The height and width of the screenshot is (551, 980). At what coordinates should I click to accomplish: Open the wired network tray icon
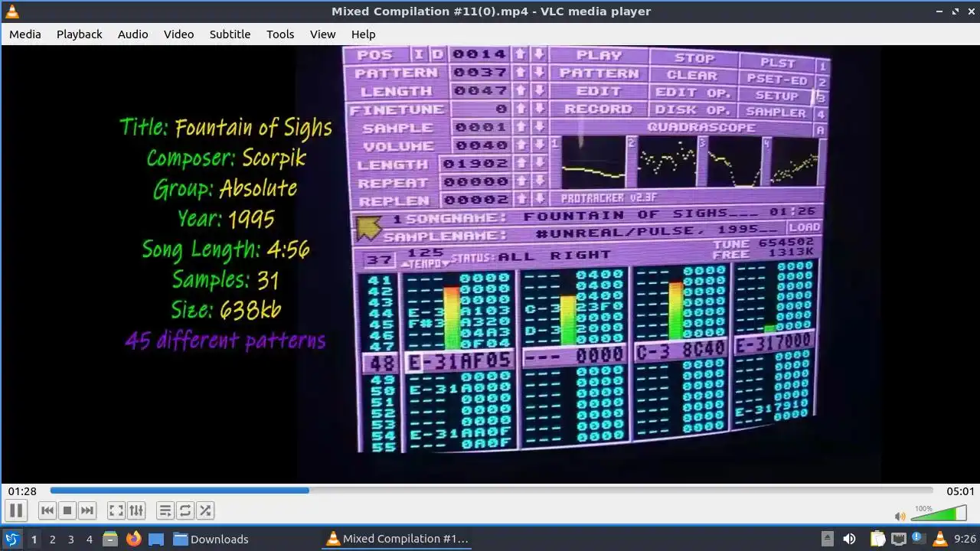899,539
